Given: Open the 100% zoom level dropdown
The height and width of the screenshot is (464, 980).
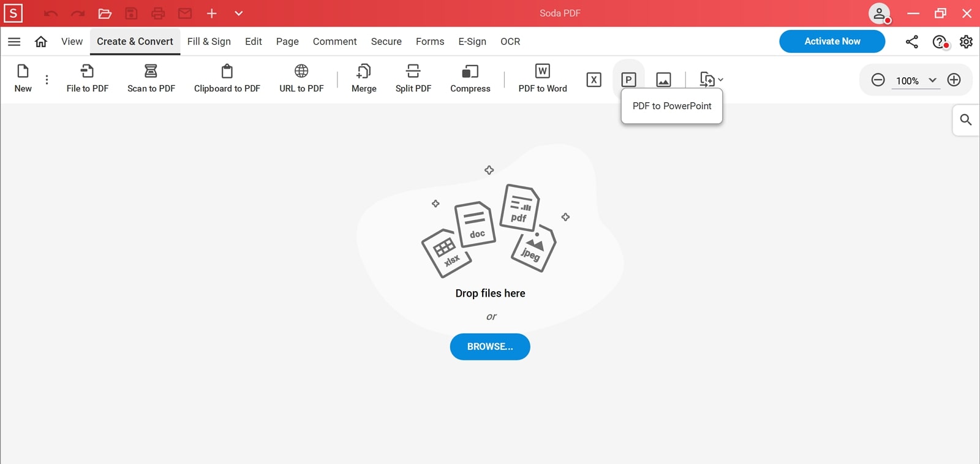Looking at the screenshot, I should click(917, 80).
